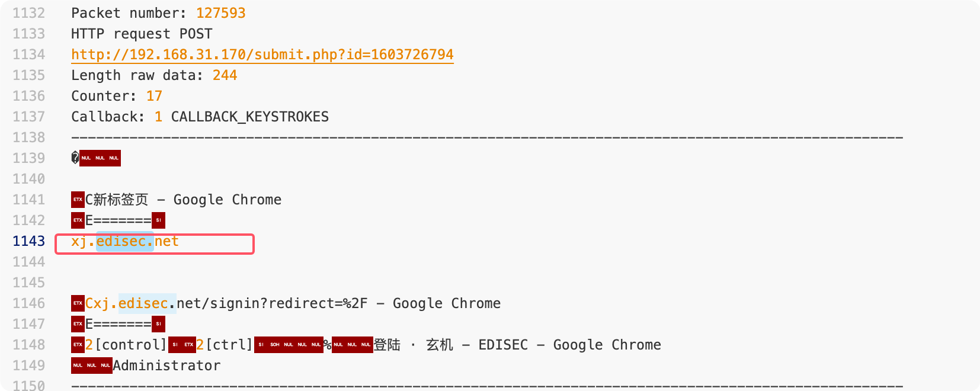Click the replacement character glyph on line 1139
The width and height of the screenshot is (980, 391).
[x=75, y=158]
